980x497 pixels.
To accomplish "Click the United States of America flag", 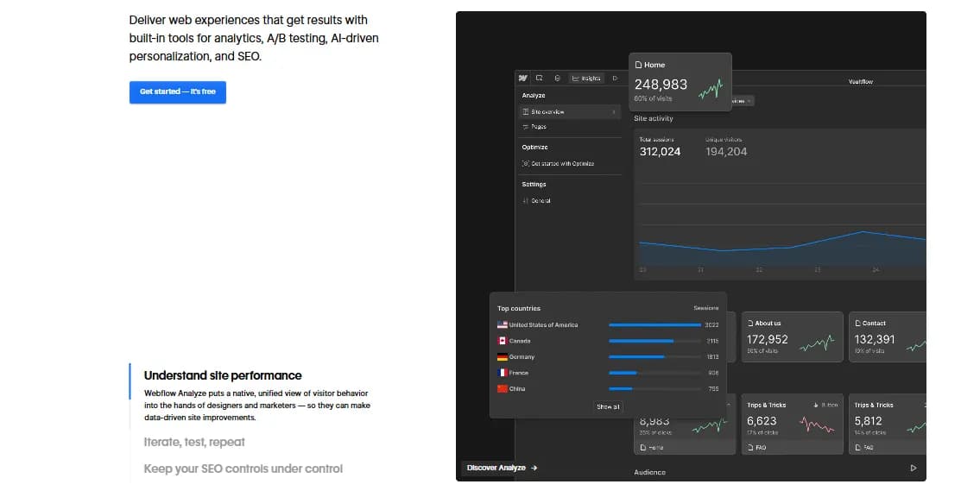I will [x=502, y=324].
